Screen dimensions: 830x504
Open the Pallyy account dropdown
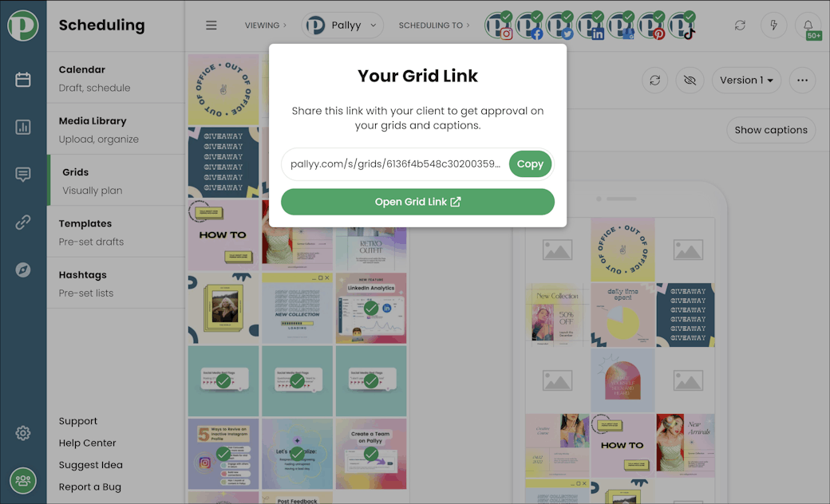pyautogui.click(x=342, y=26)
